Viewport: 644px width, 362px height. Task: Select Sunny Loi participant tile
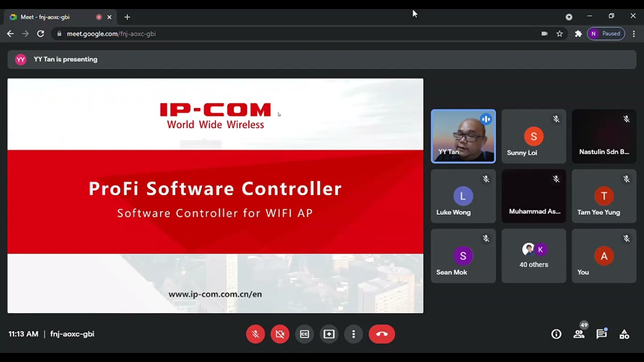tap(534, 136)
